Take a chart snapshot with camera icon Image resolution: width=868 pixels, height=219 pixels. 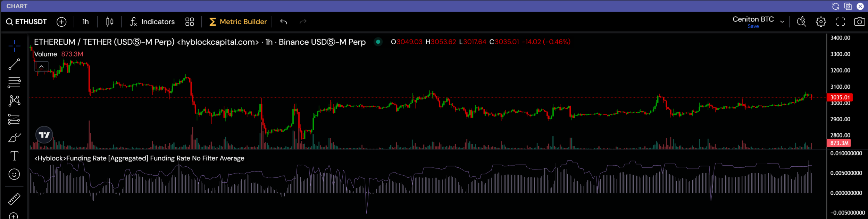859,22
